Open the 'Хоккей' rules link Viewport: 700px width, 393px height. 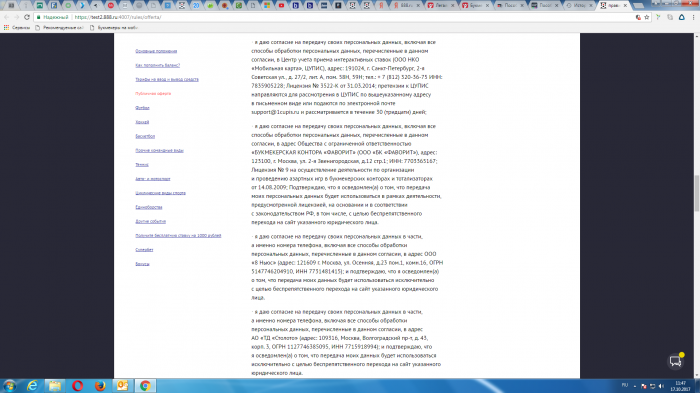tap(142, 122)
